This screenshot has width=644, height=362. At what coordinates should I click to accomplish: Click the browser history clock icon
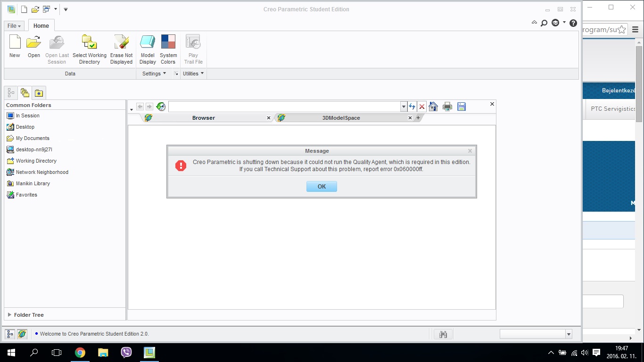coord(161,107)
